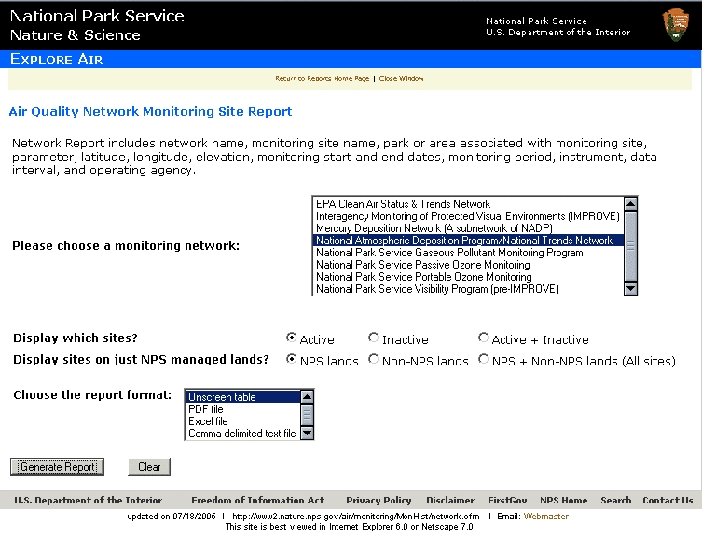
Task: Open the FirstGov footer link
Action: click(507, 500)
